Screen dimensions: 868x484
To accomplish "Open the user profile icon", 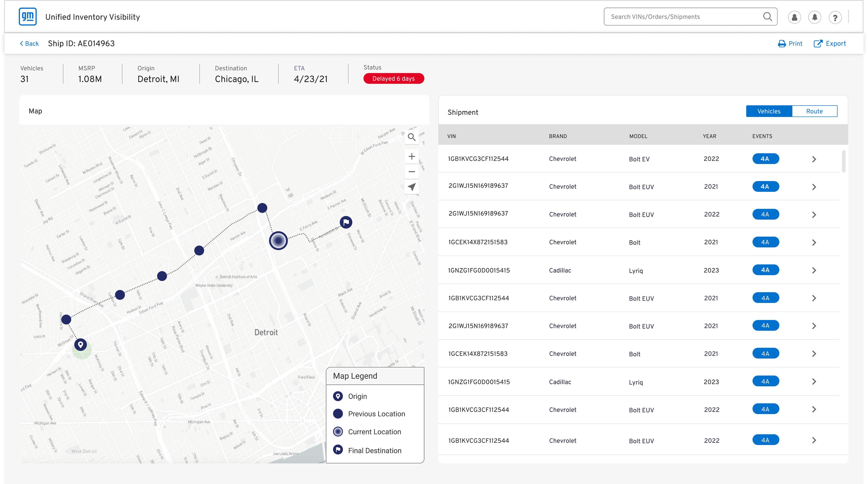I will point(794,17).
